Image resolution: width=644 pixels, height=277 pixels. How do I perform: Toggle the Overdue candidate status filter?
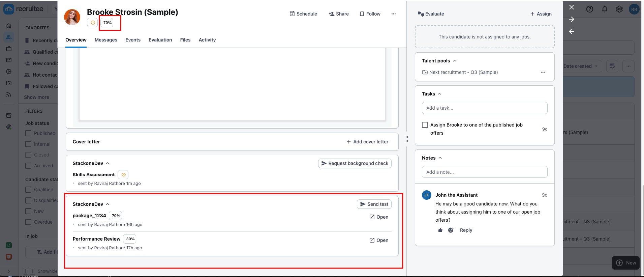(29, 222)
